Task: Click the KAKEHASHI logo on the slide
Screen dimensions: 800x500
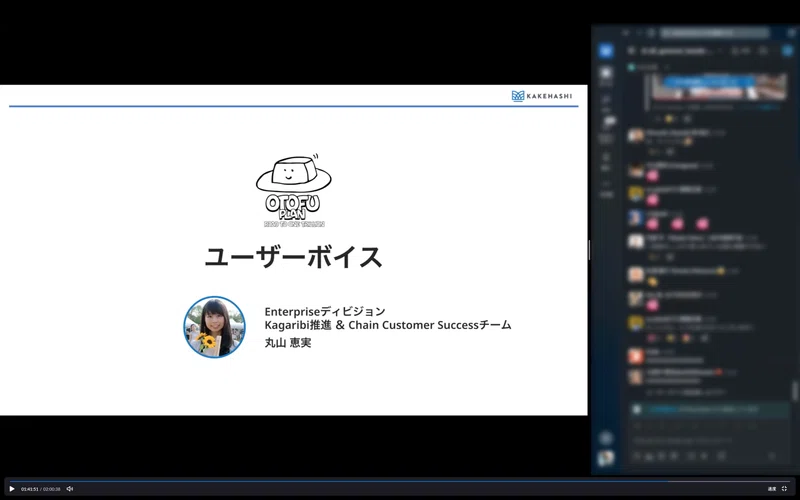Action: [542, 96]
